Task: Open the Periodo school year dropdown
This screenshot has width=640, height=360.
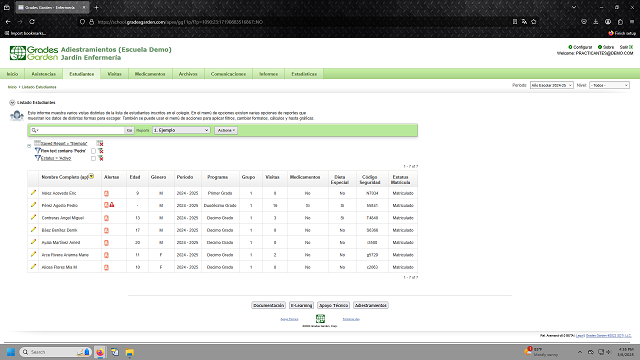Action: coord(551,85)
